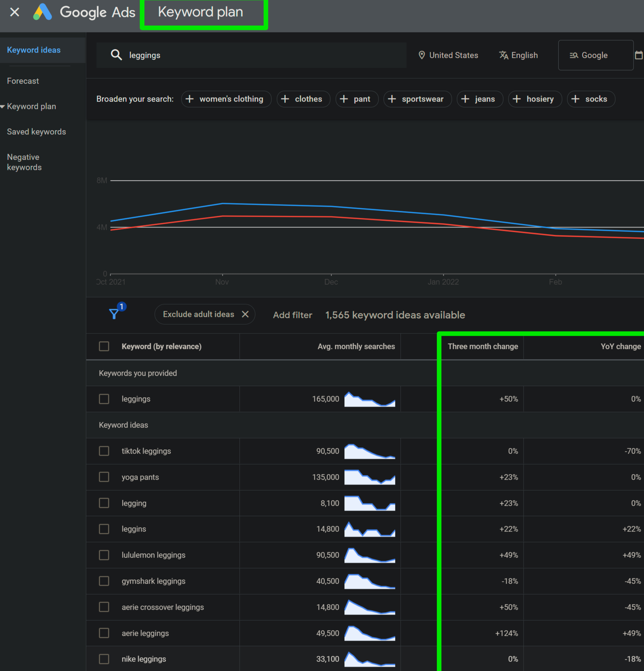Check the lululemon leggings checkbox
This screenshot has height=671, width=644.
(x=104, y=555)
